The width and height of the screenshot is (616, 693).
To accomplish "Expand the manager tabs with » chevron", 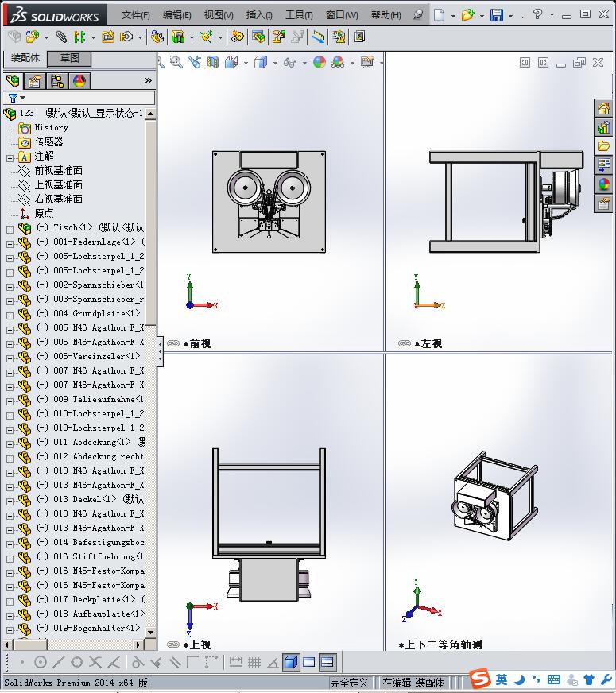I will [148, 80].
